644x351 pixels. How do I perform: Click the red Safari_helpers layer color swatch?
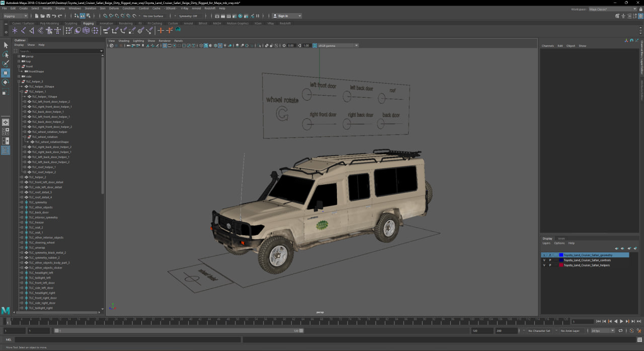561,265
